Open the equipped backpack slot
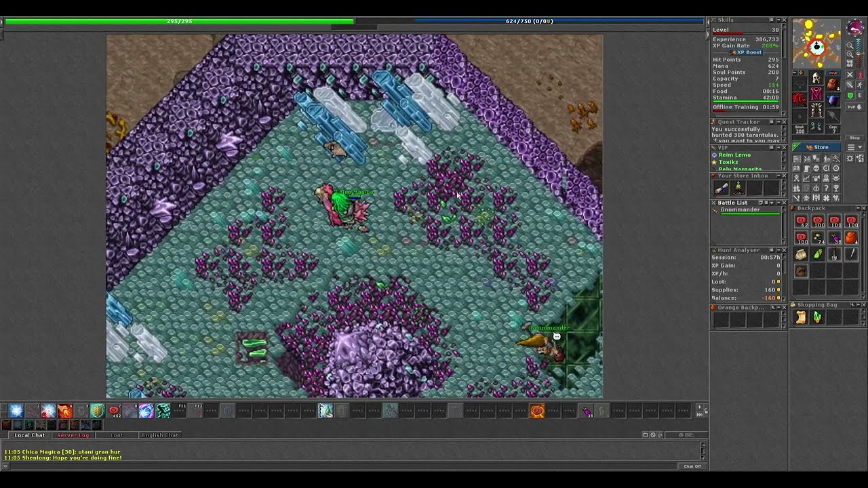Image resolution: width=868 pixels, height=488 pixels. click(x=831, y=83)
